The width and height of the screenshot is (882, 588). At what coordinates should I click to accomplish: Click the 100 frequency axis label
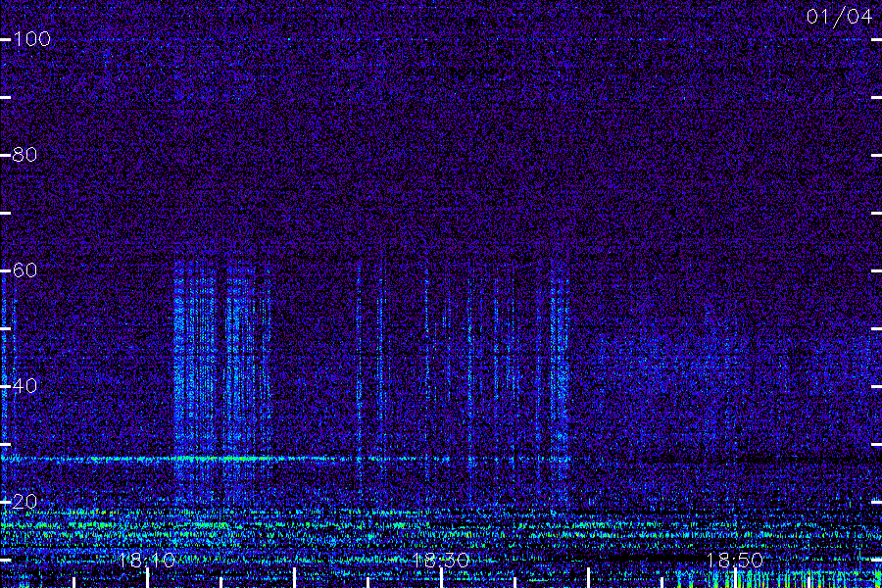[x=32, y=39]
